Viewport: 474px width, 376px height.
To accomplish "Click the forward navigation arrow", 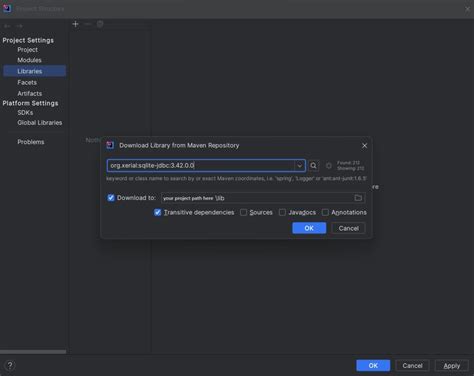I will [19, 26].
